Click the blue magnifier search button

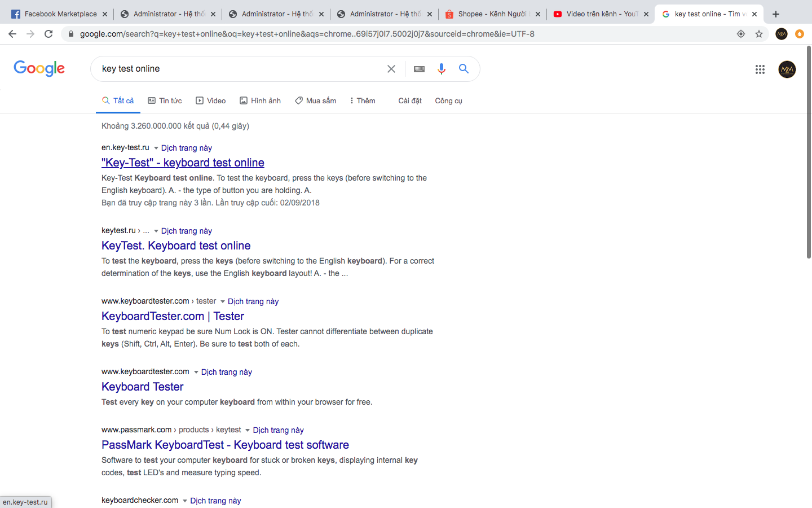coord(464,69)
